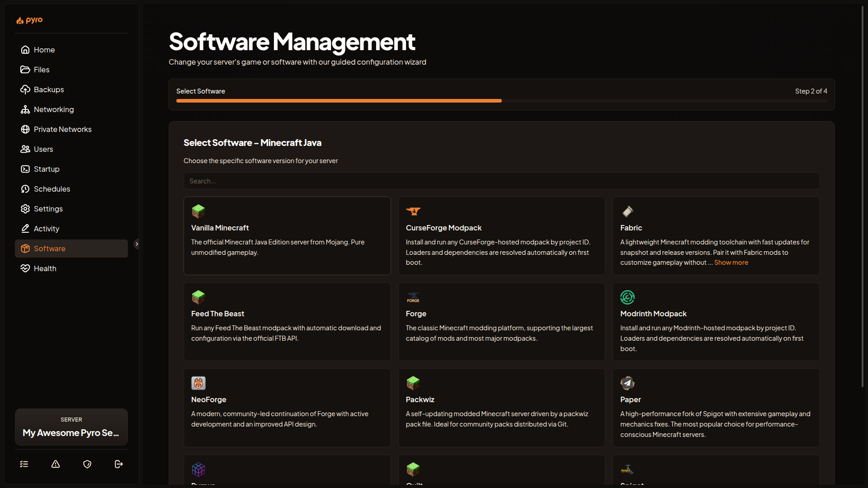Choose the Packwiz card title
This screenshot has width=868, height=488.
tap(420, 399)
